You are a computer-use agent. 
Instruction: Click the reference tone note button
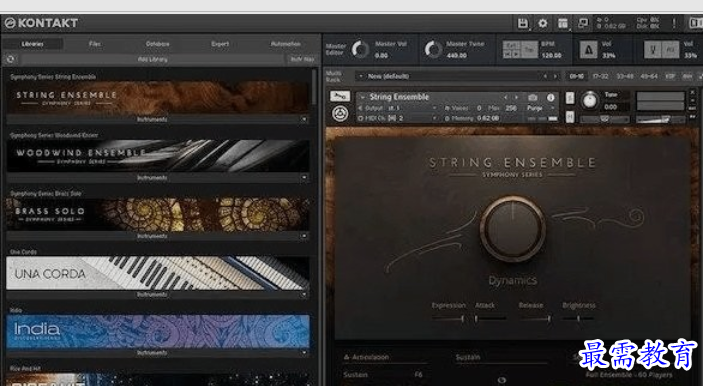[x=670, y=50]
